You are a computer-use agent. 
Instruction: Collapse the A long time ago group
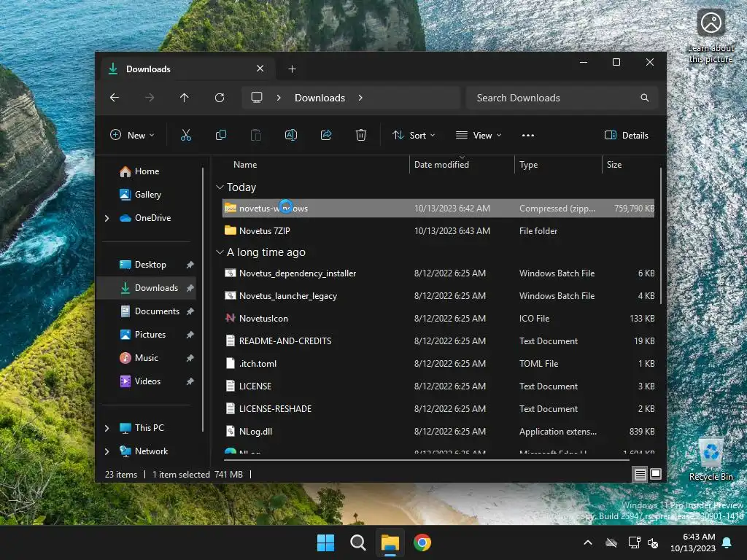[220, 252]
